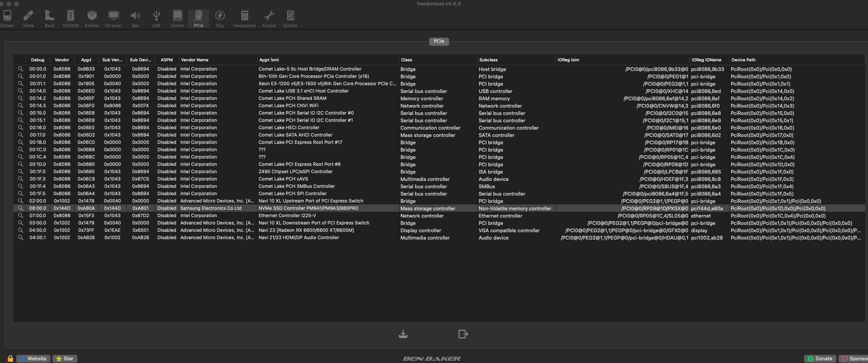Select the Ethernet Controller I225-V row
868x363 pixels.
tap(287, 216)
